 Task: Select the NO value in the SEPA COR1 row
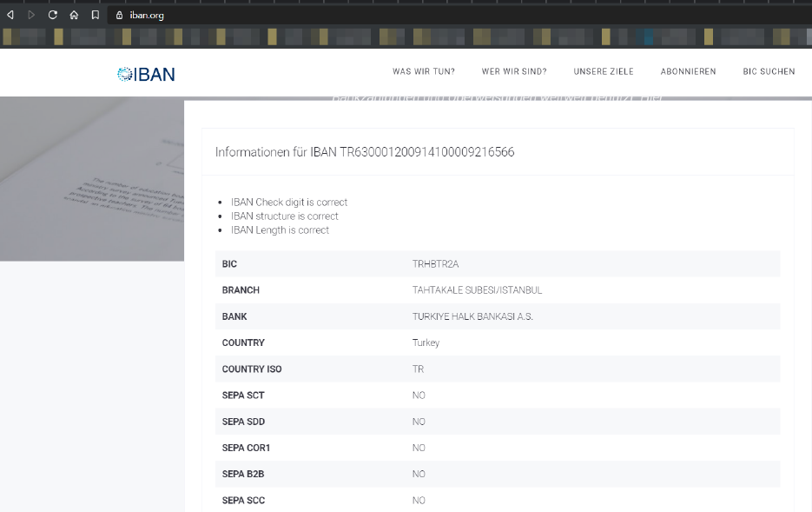click(419, 448)
